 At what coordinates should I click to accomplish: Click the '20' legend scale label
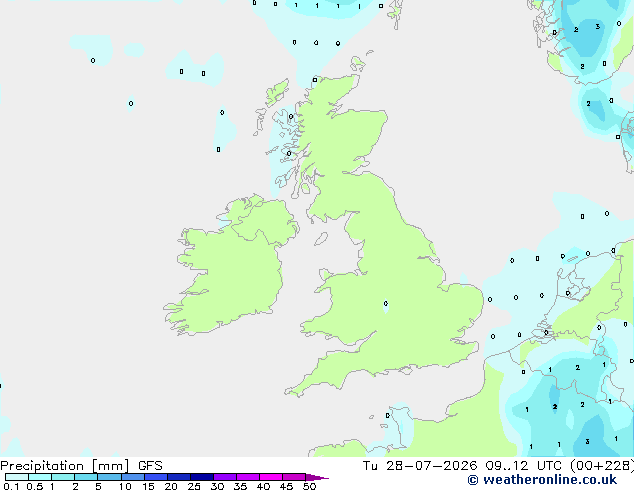click(171, 486)
